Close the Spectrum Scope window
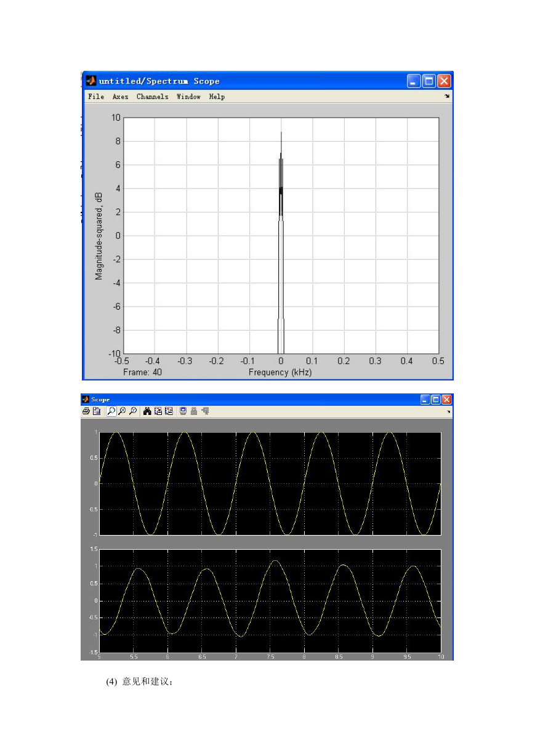Image resolution: width=535 pixels, height=756 pixels. (444, 81)
